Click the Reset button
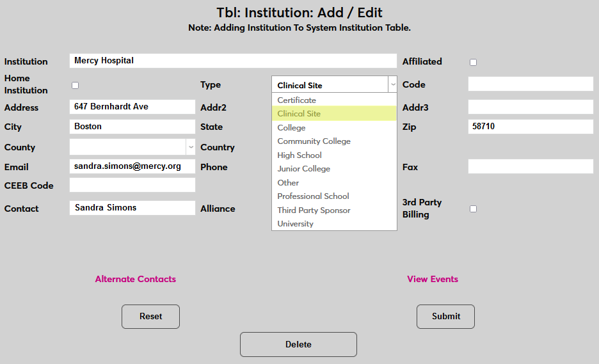The height and width of the screenshot is (364, 599). coord(150,317)
